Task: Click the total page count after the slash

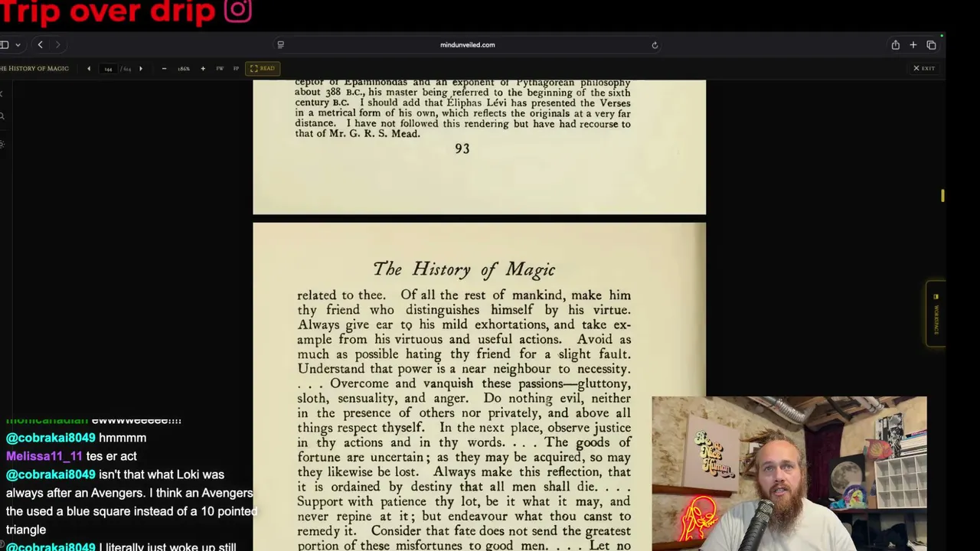Action: pos(127,69)
